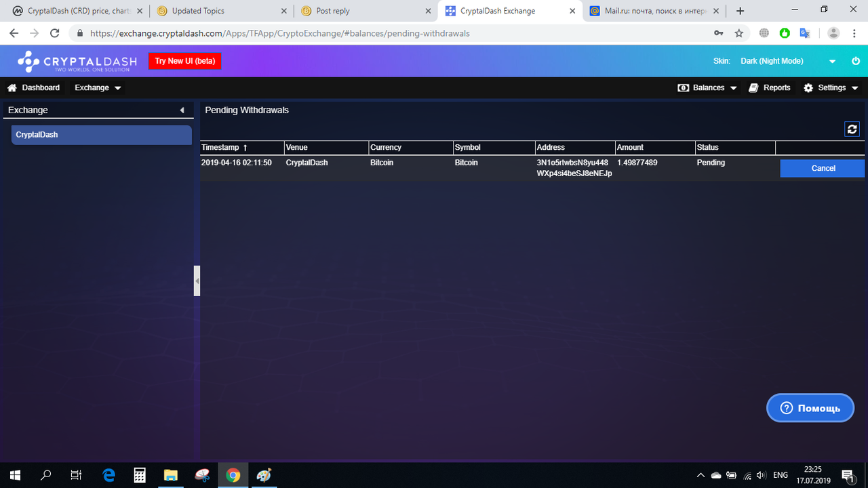The image size is (868, 488).
Task: Sort by the Timestamp column header
Action: tap(242, 147)
